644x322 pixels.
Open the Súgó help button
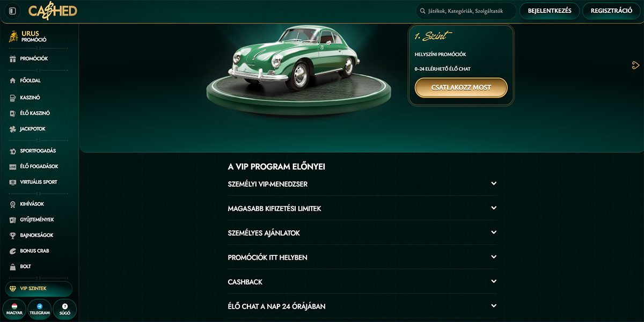coord(65,309)
